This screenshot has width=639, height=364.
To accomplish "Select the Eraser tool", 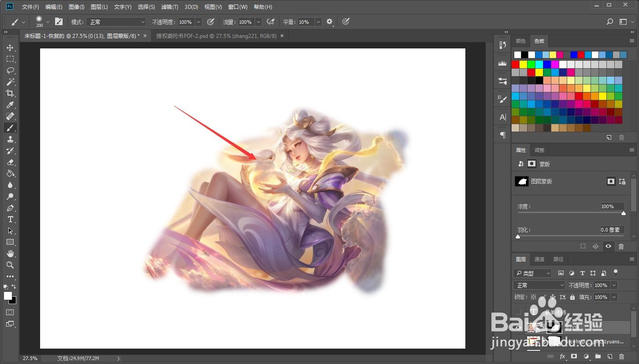I will point(10,162).
